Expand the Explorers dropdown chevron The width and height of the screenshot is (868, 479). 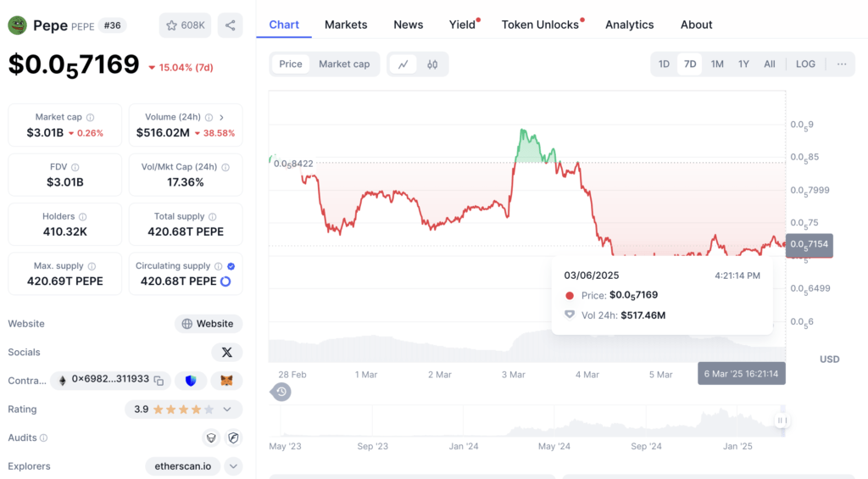(233, 466)
